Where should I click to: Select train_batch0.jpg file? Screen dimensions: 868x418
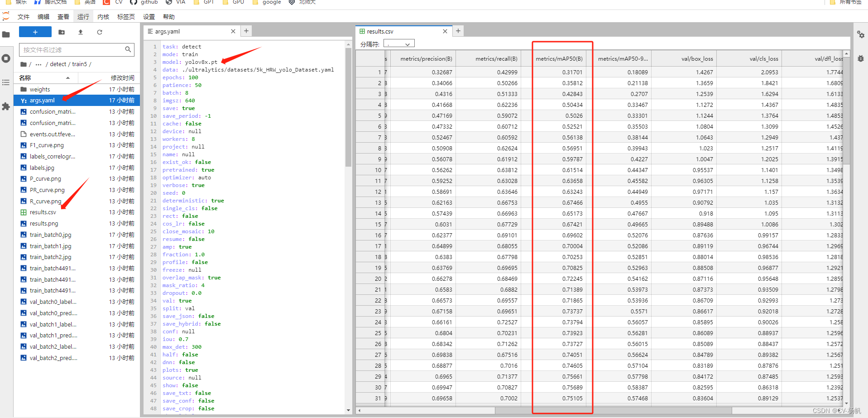77,235
